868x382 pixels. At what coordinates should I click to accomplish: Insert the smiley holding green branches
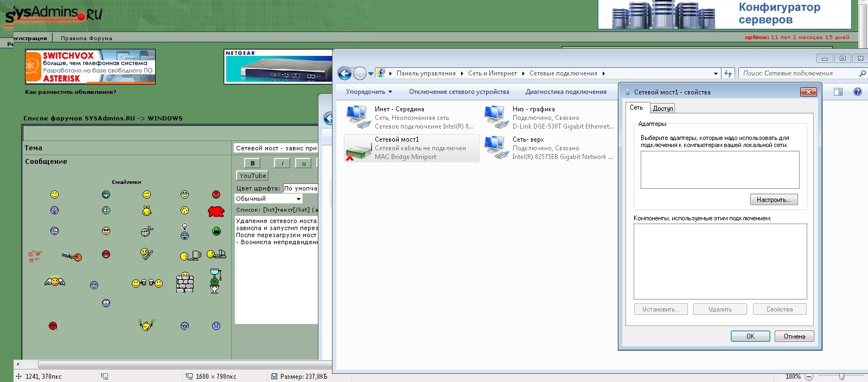pos(146,324)
